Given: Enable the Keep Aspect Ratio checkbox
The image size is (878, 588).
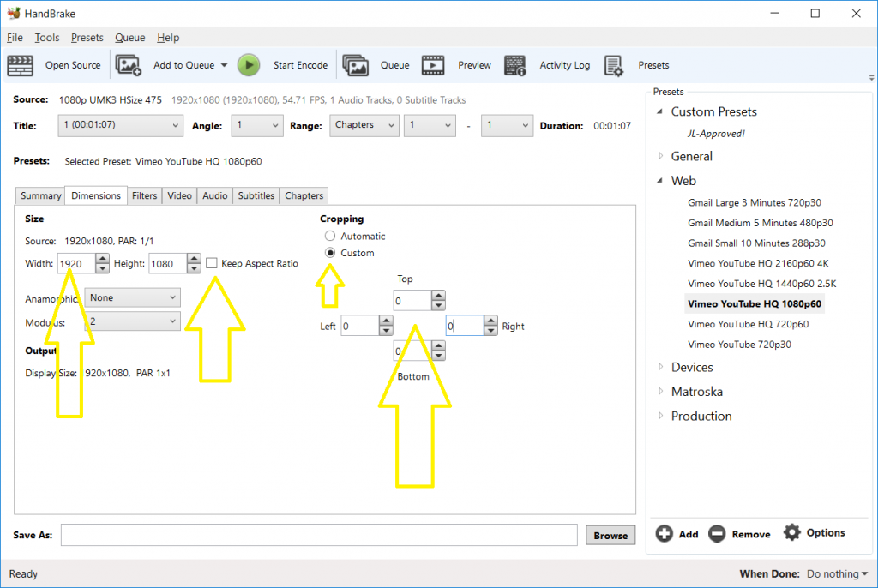Looking at the screenshot, I should coord(212,263).
